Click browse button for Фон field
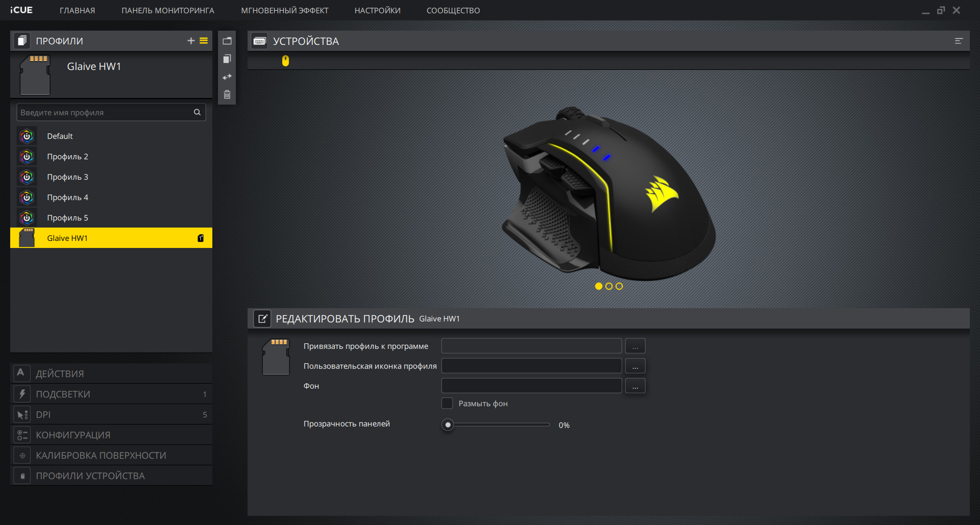 635,386
